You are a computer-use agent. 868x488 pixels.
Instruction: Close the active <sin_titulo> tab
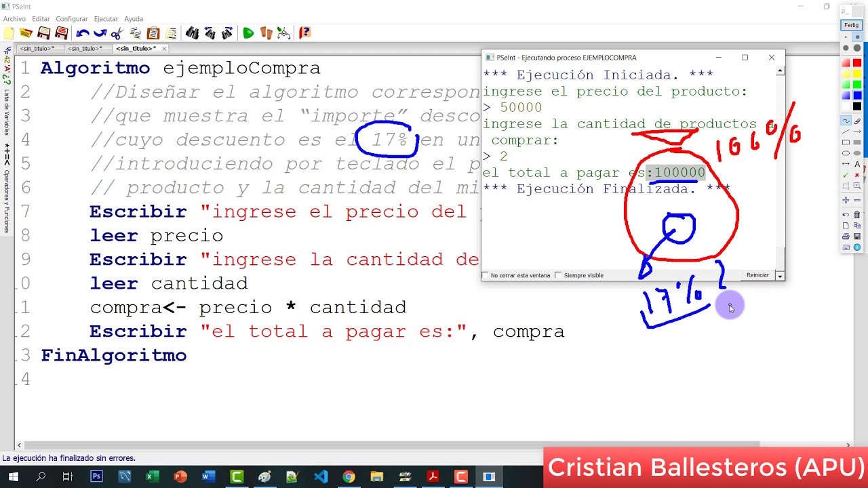(x=163, y=49)
